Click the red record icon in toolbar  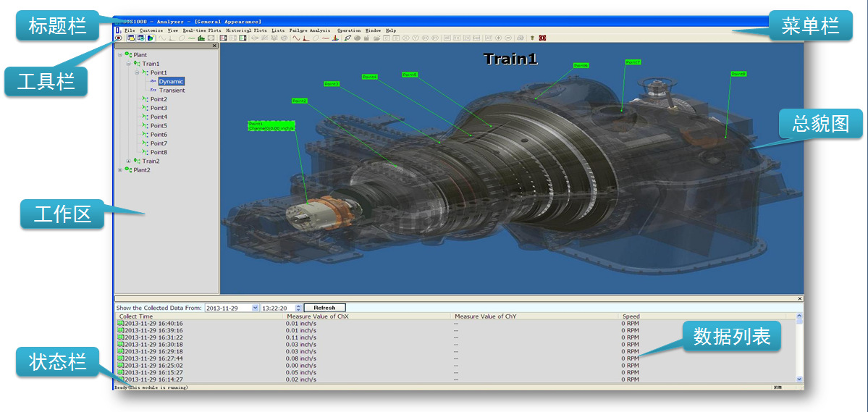pyautogui.click(x=118, y=38)
